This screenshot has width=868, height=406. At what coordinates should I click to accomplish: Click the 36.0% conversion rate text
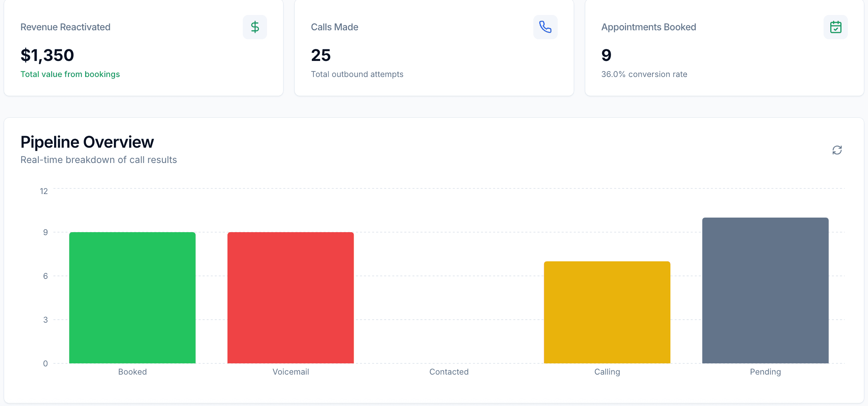point(644,74)
